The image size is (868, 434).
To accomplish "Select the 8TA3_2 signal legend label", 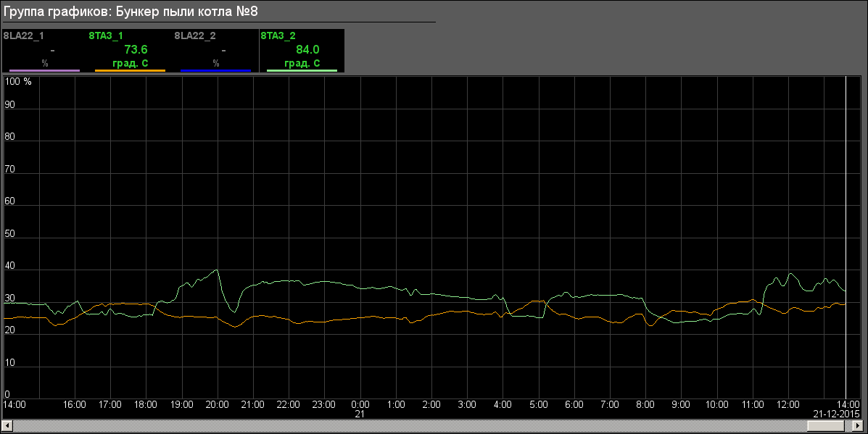I will [x=278, y=35].
